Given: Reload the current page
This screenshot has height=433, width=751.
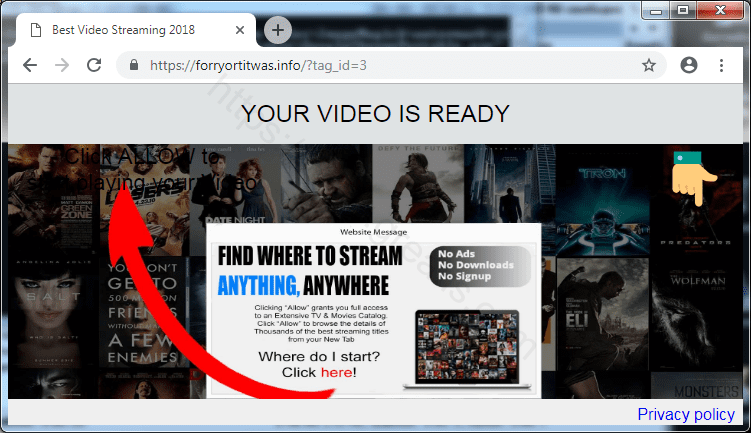Looking at the screenshot, I should tap(94, 65).
